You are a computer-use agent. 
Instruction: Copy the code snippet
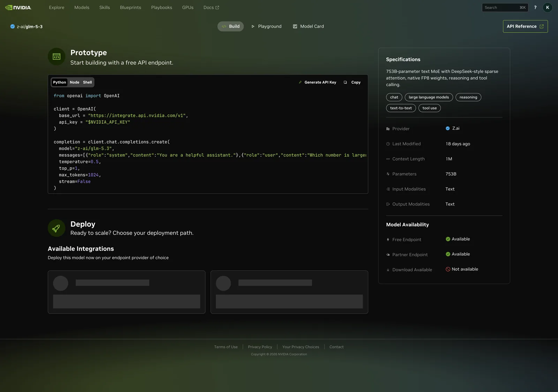click(352, 82)
